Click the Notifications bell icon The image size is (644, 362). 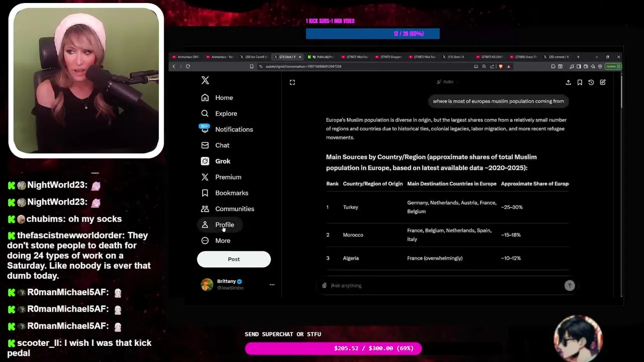[205, 130]
